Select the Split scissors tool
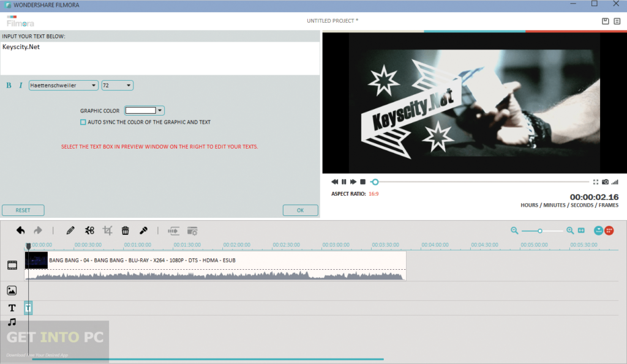The height and width of the screenshot is (364, 627). click(x=89, y=231)
